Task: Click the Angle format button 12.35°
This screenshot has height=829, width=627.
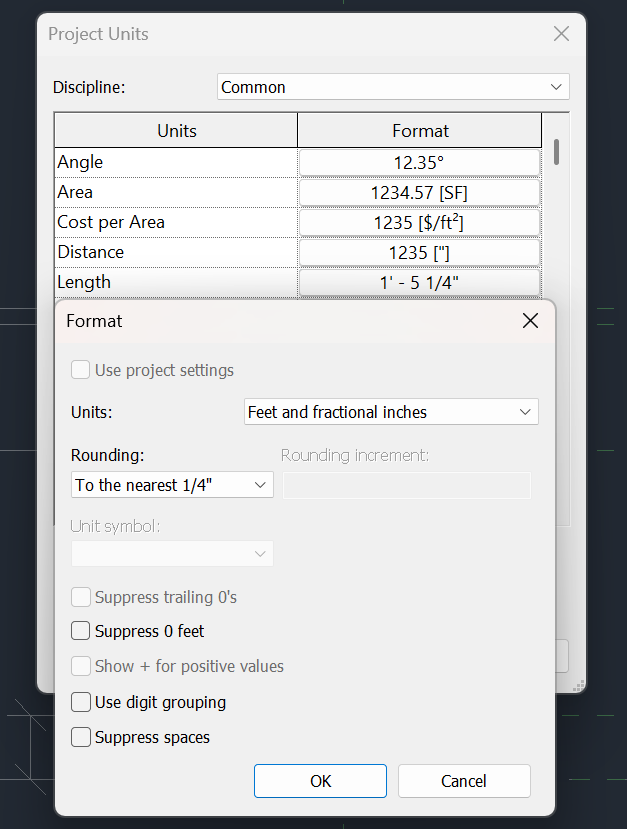Action: tap(420, 162)
